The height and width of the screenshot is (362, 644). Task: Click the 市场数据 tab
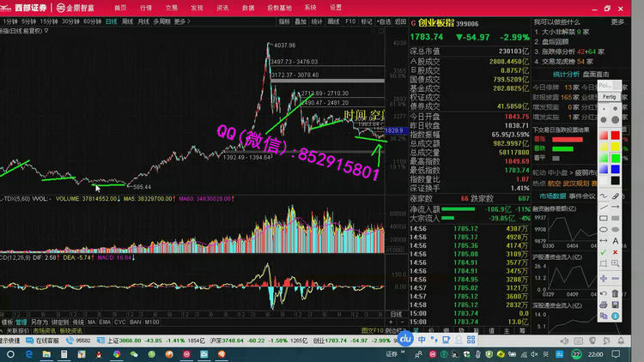click(553, 196)
